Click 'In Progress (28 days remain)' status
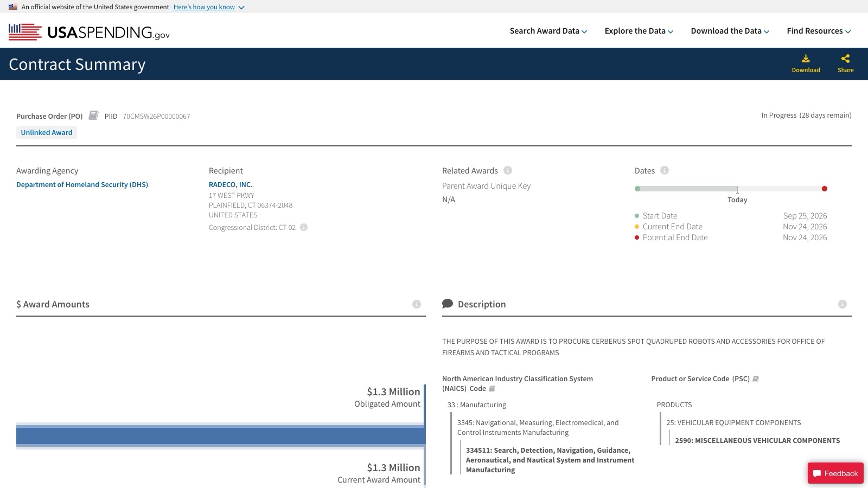The height and width of the screenshot is (488, 868). coord(806,115)
